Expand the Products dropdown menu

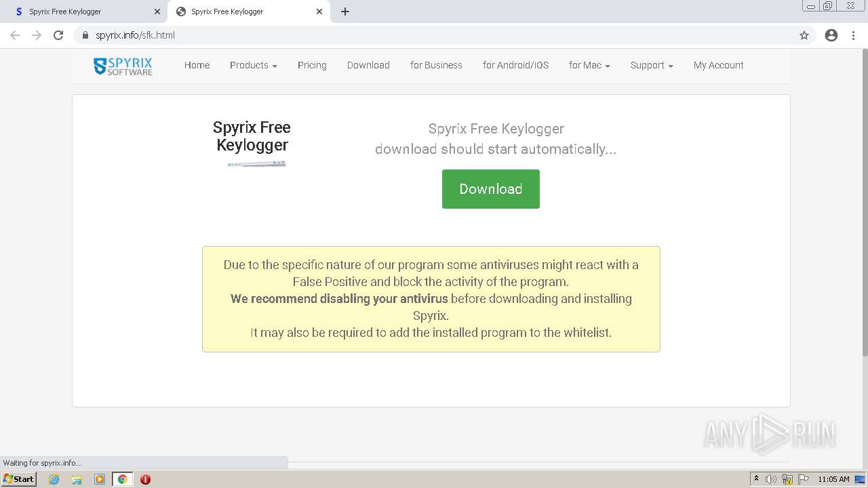pos(254,65)
